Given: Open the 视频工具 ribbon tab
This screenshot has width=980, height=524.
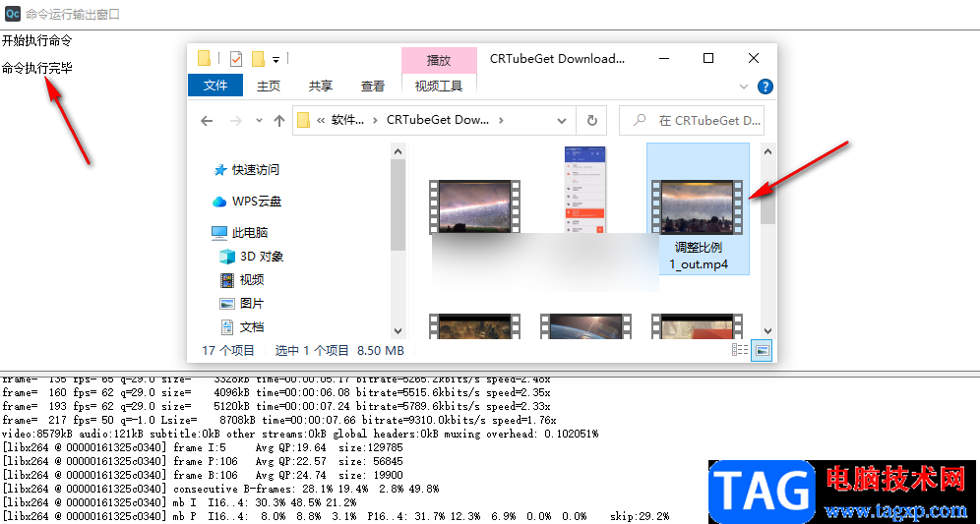Looking at the screenshot, I should pos(439,87).
